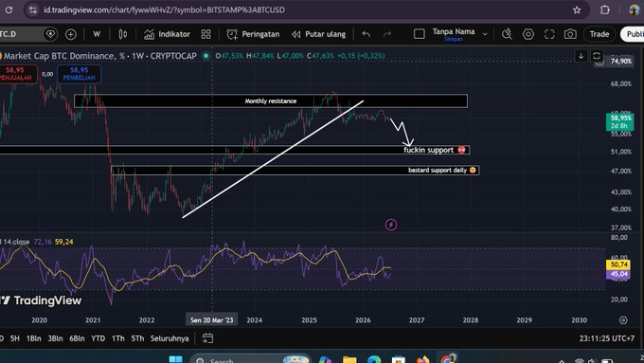Click the green market status dot
This screenshot has height=363, width=644.
pyautogui.click(x=206, y=56)
